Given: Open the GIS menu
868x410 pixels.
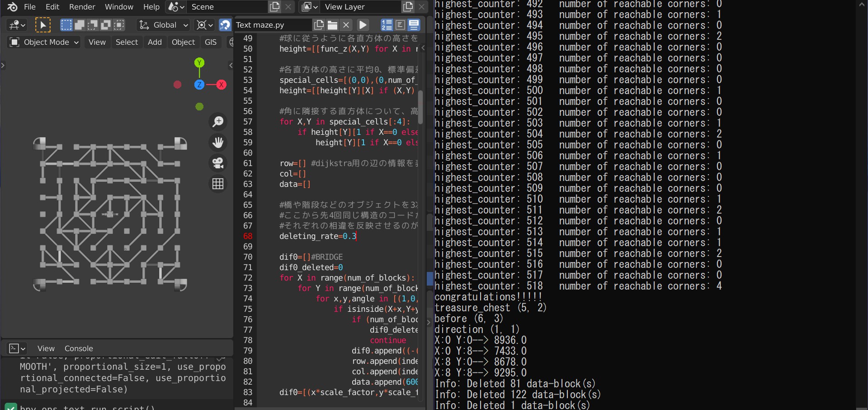Looking at the screenshot, I should [x=211, y=42].
